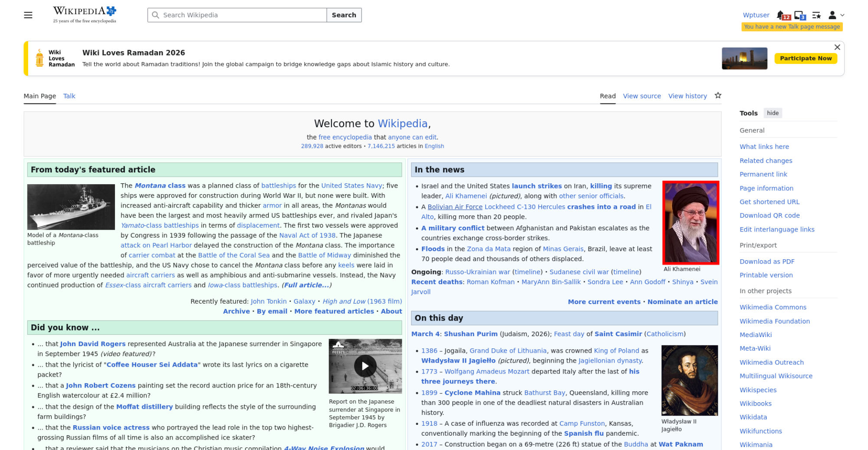Open notices tray showing 3 items

click(x=799, y=15)
